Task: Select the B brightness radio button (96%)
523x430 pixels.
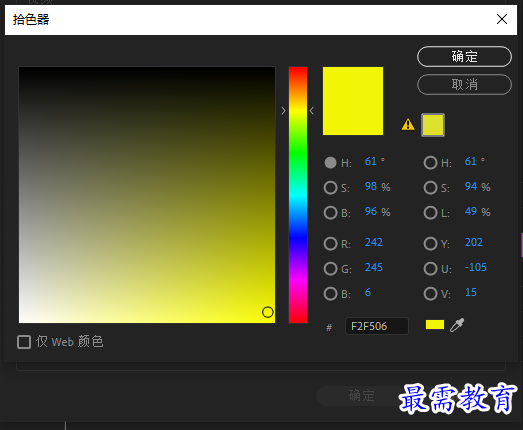Action: point(331,212)
